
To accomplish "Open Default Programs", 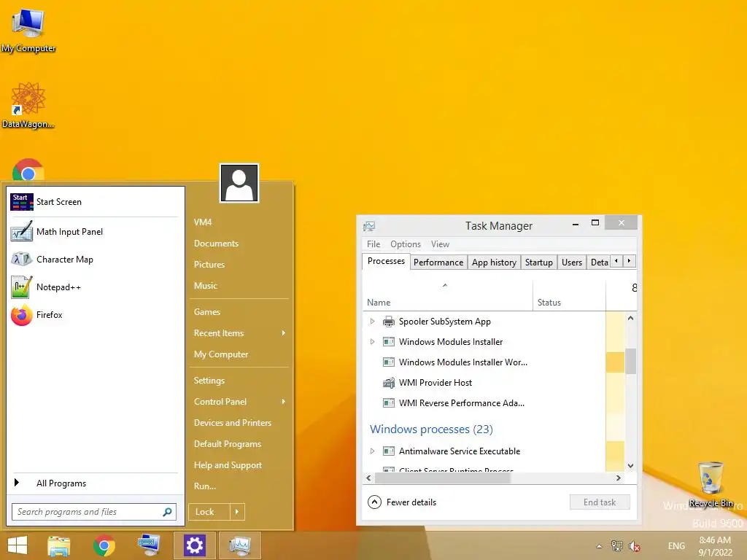I will [228, 444].
